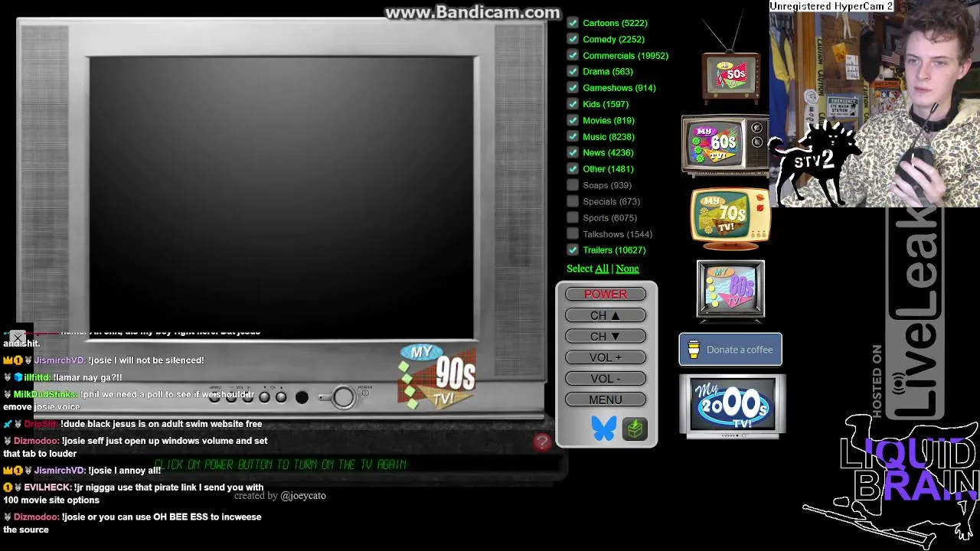
Task: Uncheck the News (4236) checkbox
Action: 573,152
